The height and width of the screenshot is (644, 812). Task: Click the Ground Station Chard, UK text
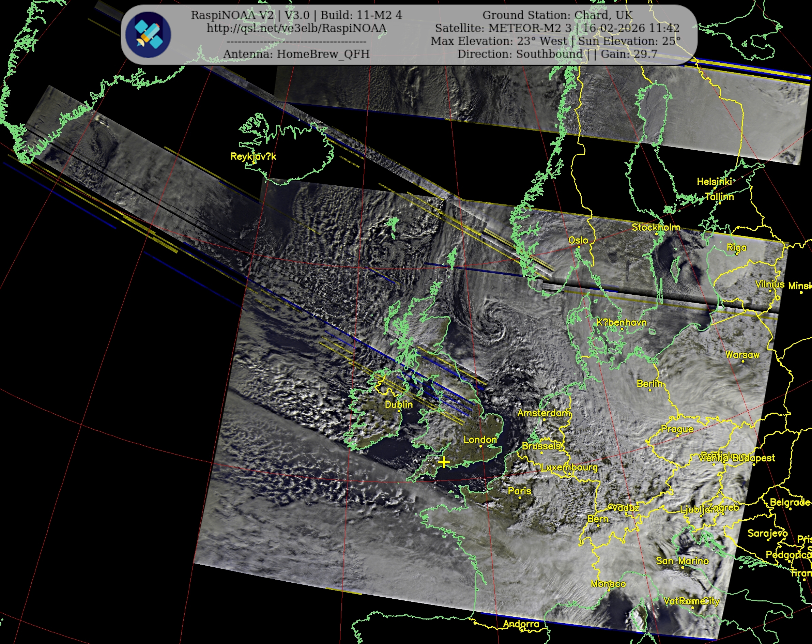point(557,15)
